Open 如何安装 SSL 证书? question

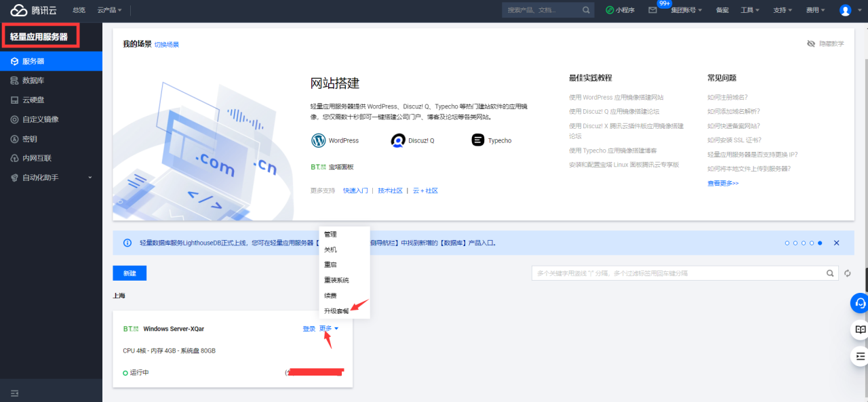734,140
